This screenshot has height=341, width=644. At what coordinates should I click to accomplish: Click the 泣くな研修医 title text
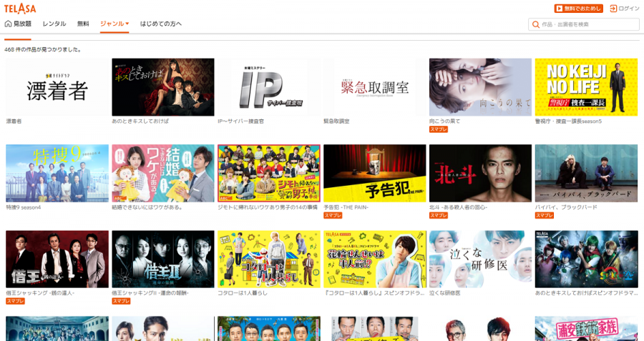[x=445, y=293]
